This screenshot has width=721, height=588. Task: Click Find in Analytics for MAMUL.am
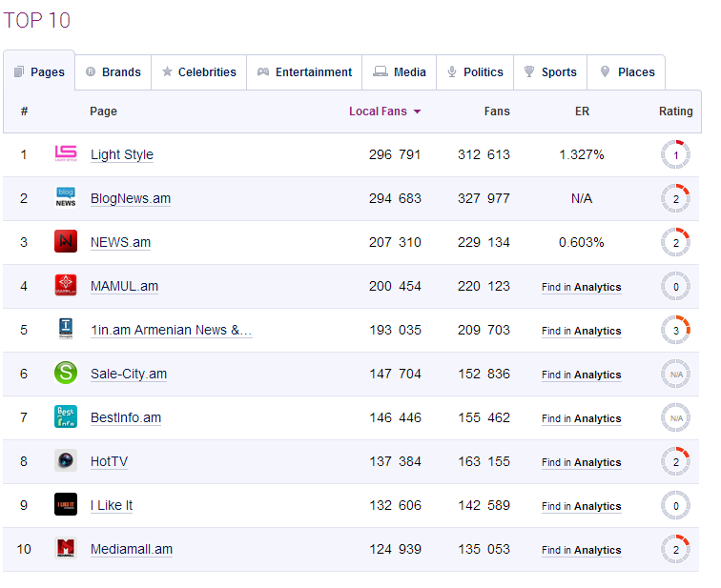[581, 287]
